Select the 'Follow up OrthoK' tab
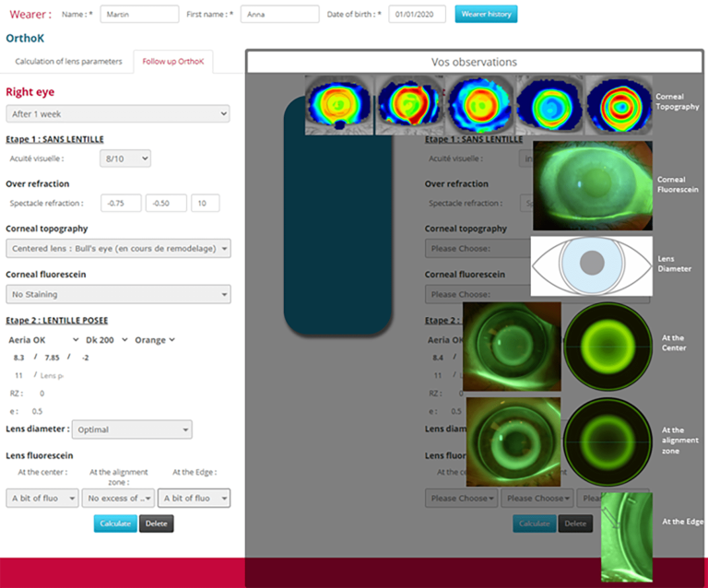The width and height of the screenshot is (708, 588). (x=172, y=62)
